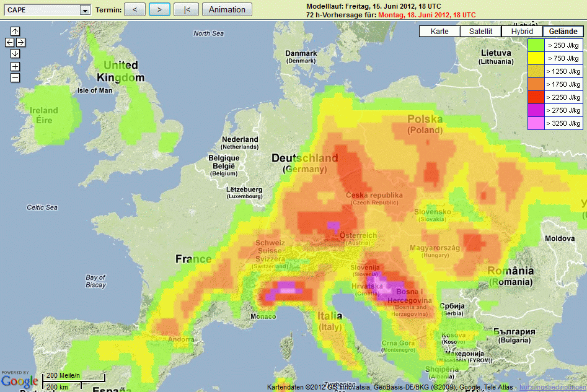Screen dimensions: 587x392
Task: Click the Andorra map label
Action: tap(181, 339)
